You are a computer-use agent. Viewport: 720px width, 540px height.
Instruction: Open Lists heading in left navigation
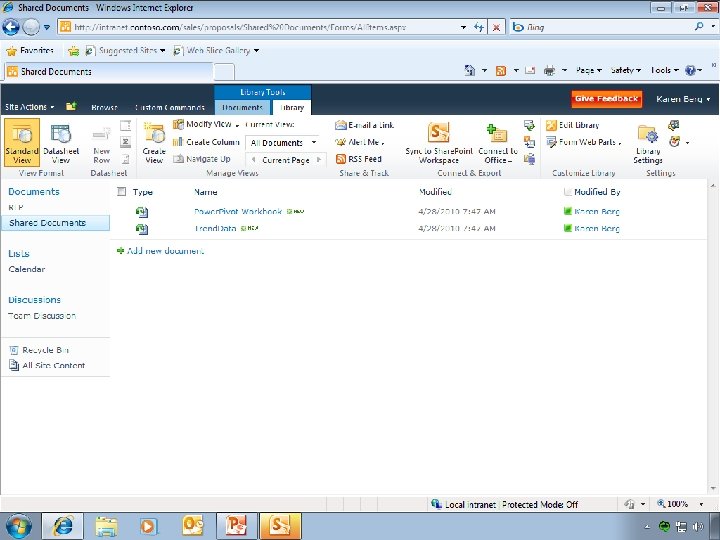click(x=19, y=253)
